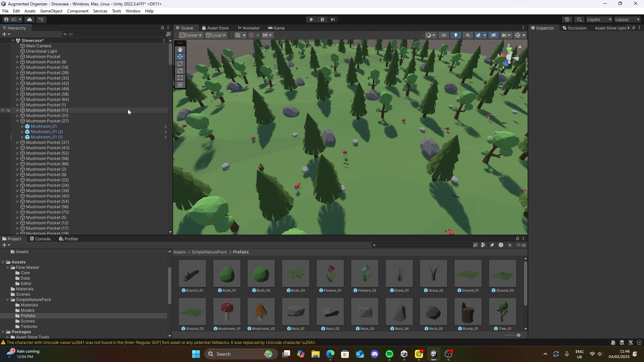Select the Move tool in Scene toolbar

[x=180, y=57]
